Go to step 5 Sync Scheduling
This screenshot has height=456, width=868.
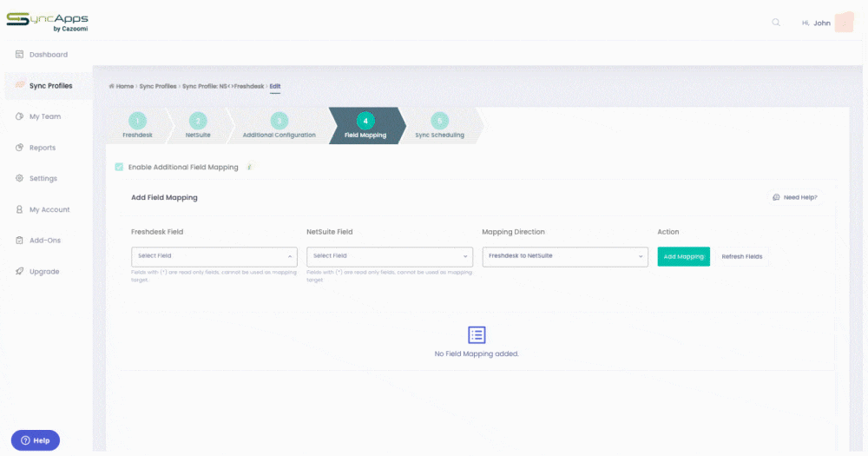(x=439, y=126)
